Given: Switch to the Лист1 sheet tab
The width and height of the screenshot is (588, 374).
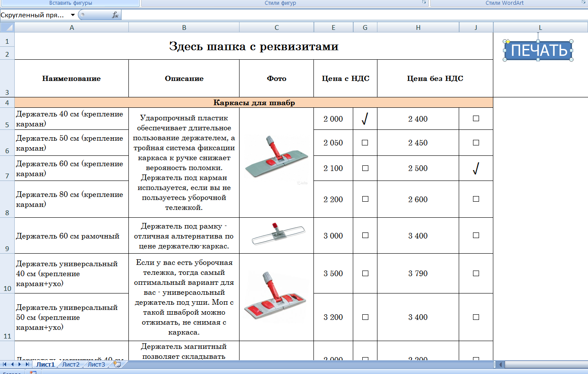Looking at the screenshot, I should point(45,364).
